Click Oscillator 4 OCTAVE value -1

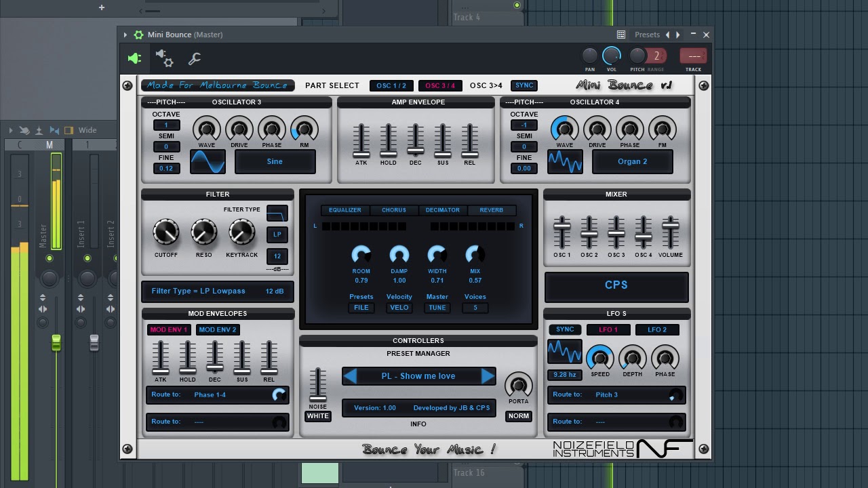pos(524,125)
